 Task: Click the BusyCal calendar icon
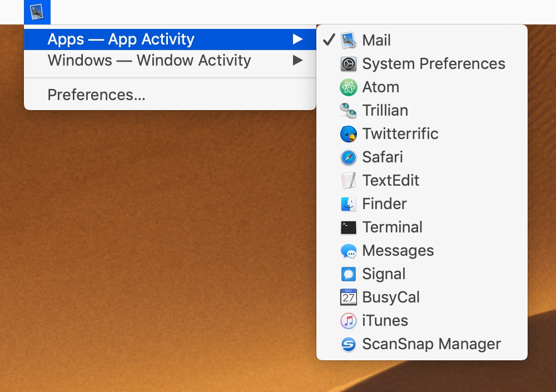click(x=348, y=297)
